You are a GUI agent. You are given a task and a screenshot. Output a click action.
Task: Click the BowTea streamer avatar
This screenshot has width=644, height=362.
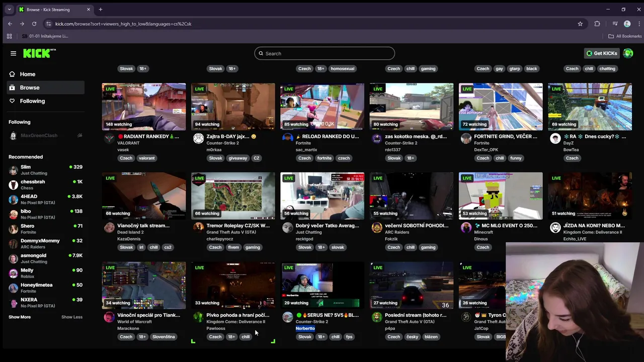pyautogui.click(x=555, y=139)
